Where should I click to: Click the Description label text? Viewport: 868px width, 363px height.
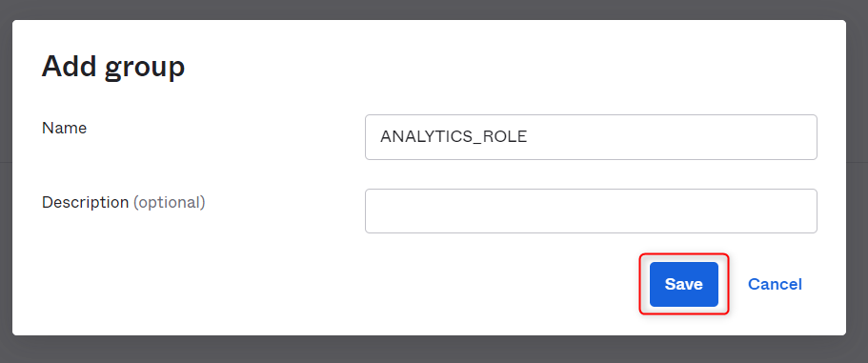click(85, 203)
